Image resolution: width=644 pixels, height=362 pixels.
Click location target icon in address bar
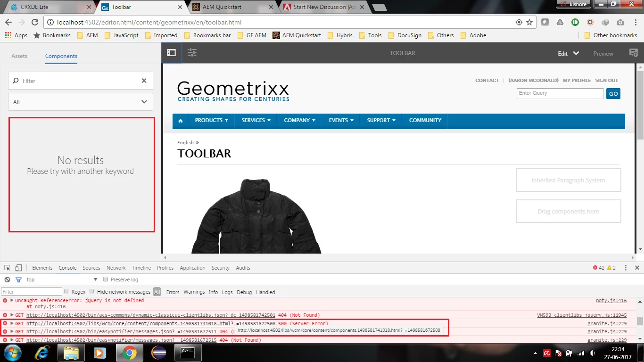pyautogui.click(x=519, y=22)
